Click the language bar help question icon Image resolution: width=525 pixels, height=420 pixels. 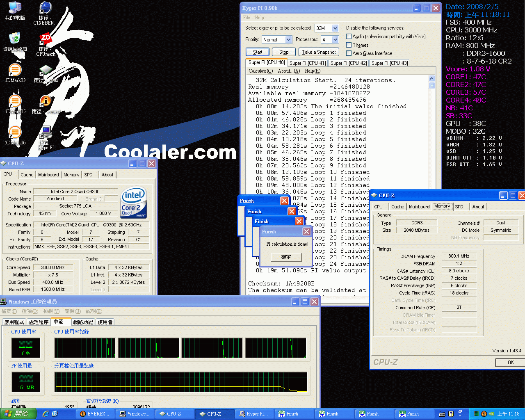(451, 414)
